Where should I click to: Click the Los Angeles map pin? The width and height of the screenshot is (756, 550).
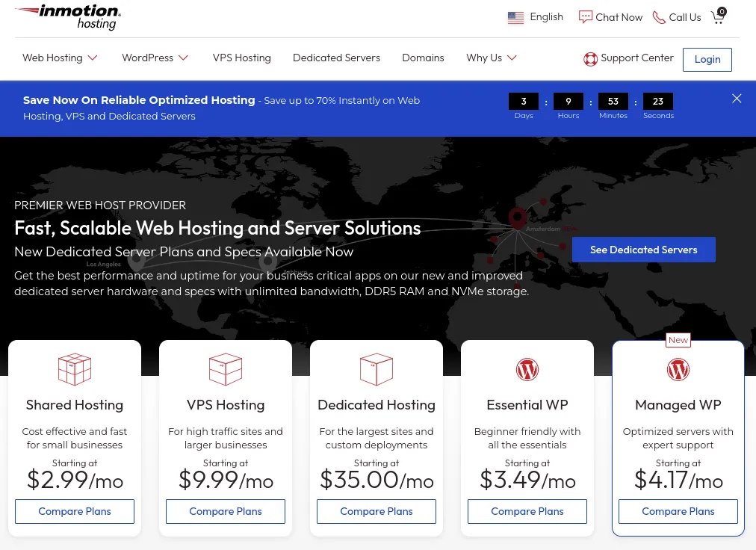coord(137,261)
